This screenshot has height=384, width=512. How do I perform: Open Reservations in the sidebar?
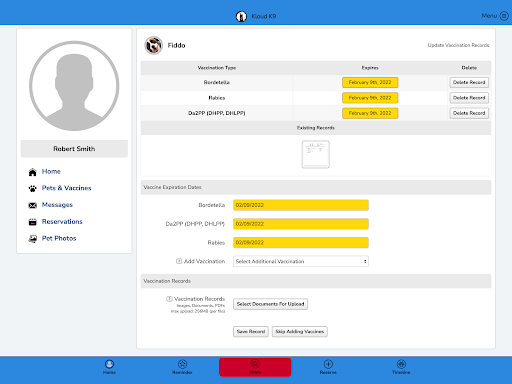(62, 221)
